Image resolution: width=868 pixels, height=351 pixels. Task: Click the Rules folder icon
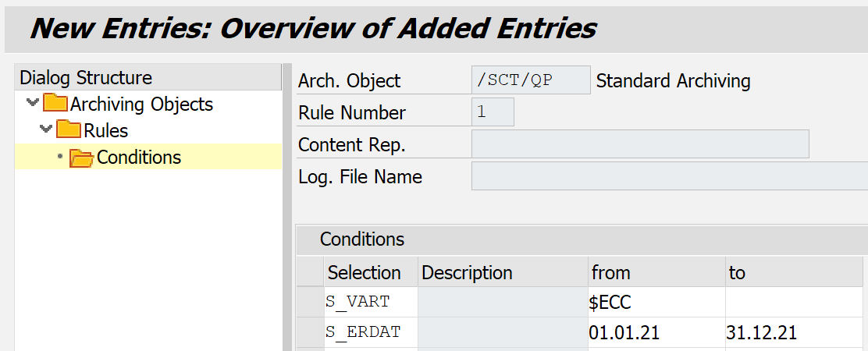(69, 130)
